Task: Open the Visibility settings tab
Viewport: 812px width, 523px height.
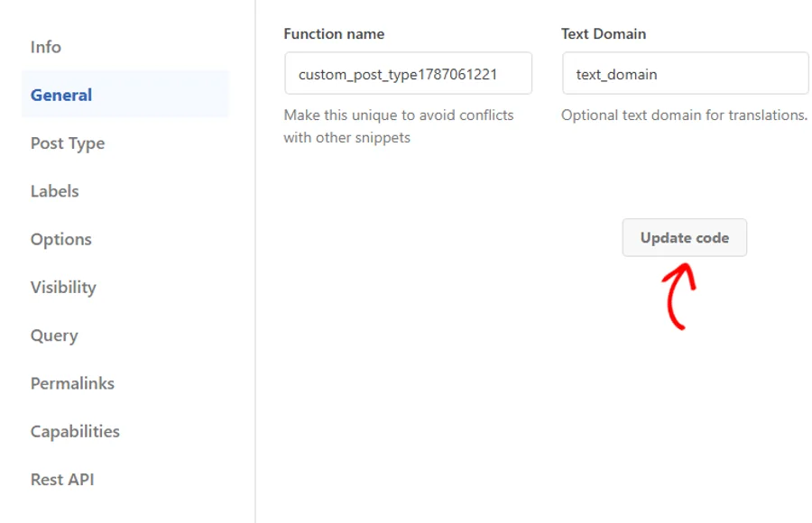Action: coord(64,288)
